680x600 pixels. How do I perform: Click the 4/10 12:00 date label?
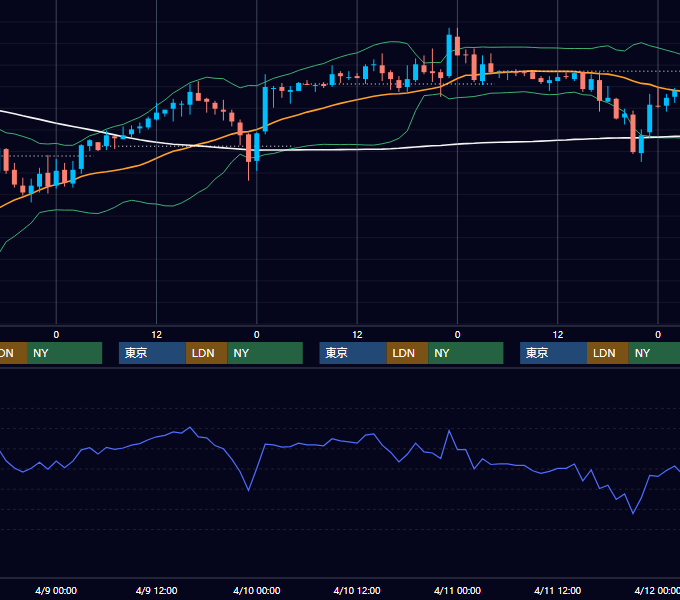(x=357, y=590)
